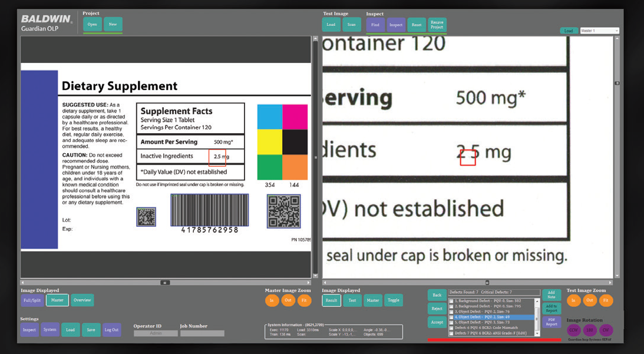Zoom in on the master image
Image resolution: width=644 pixels, height=354 pixels.
click(x=272, y=300)
